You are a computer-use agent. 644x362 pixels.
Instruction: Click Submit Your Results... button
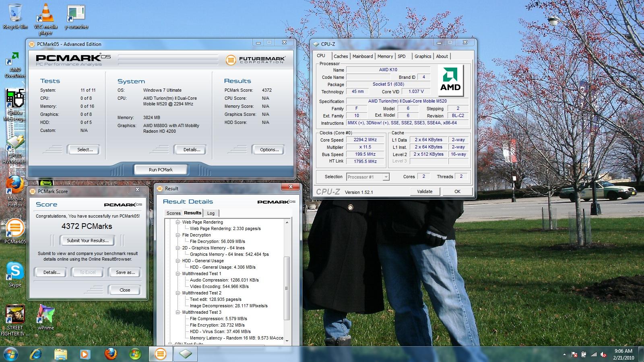(87, 241)
